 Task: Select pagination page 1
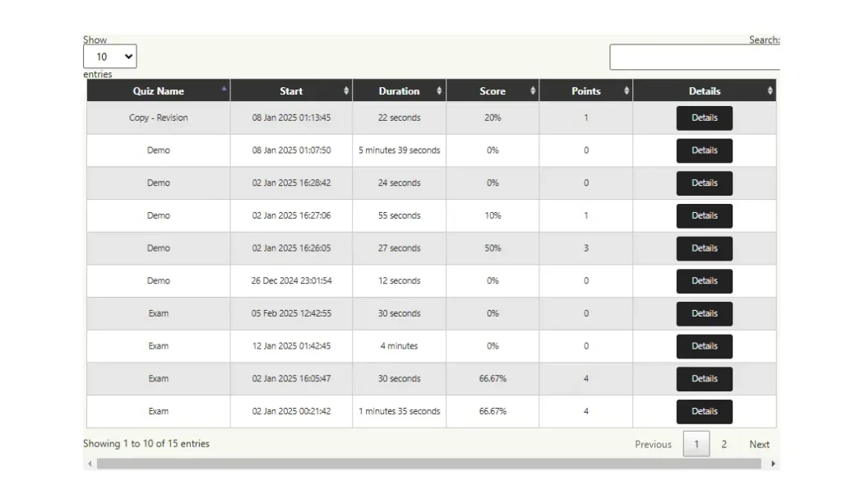(696, 444)
